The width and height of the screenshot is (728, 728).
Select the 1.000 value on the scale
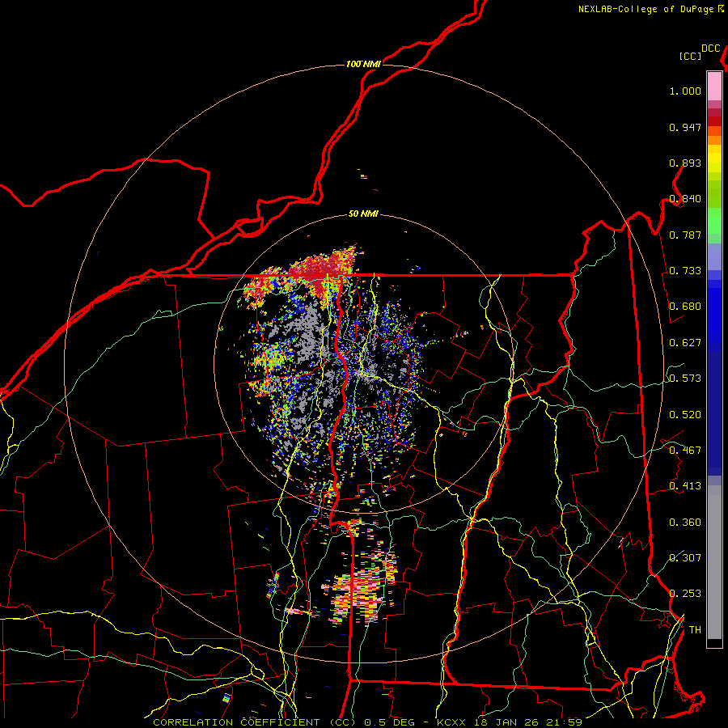coord(685,91)
